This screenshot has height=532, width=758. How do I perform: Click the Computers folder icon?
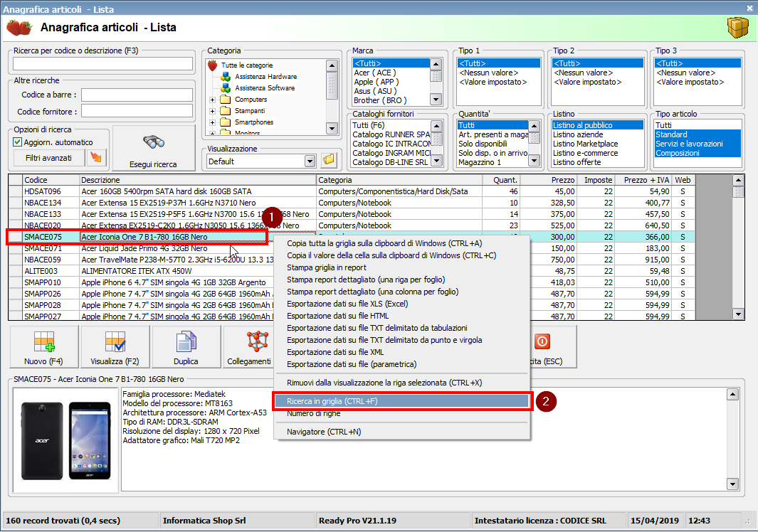(x=226, y=99)
